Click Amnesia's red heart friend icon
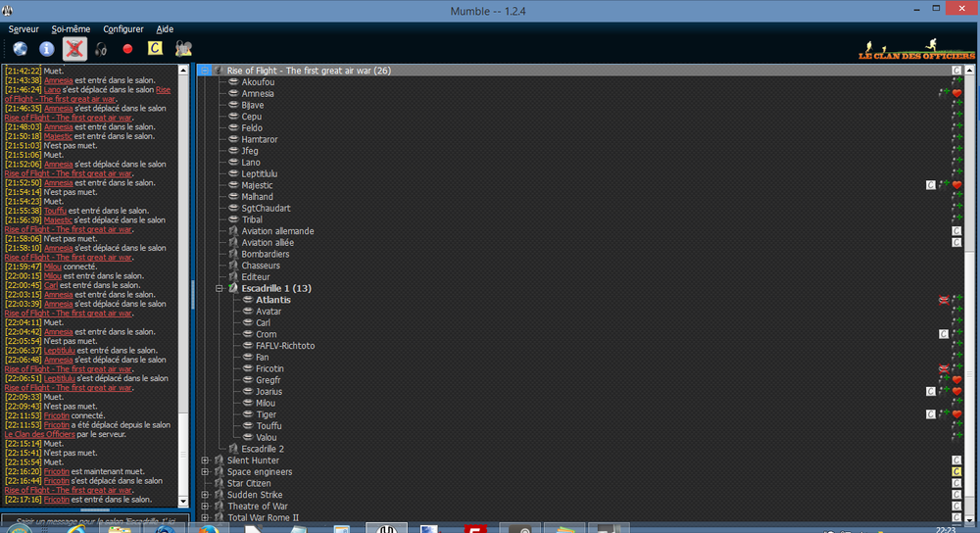980x533 pixels. [956, 94]
